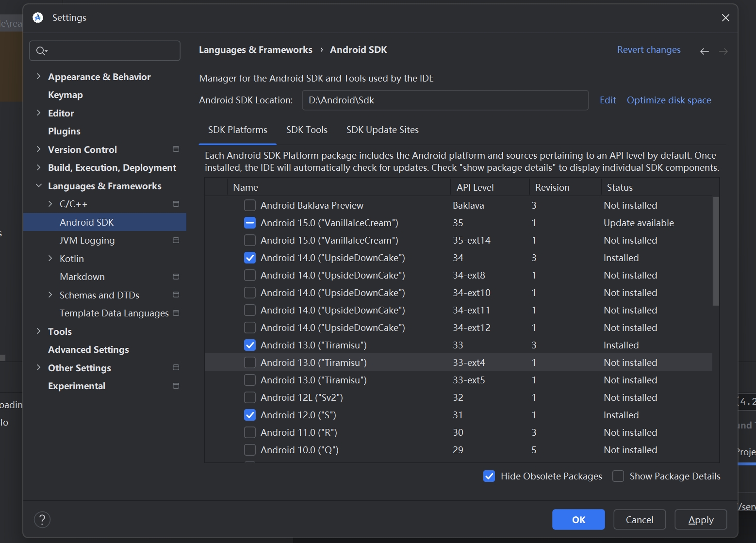Open Advanced Settings page
Image resolution: width=756 pixels, height=543 pixels.
click(x=88, y=349)
